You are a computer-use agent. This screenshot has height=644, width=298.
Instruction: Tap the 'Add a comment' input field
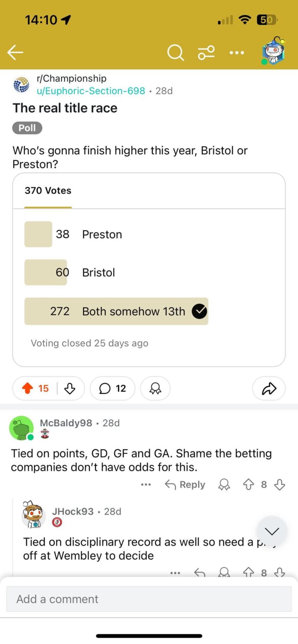point(149,599)
